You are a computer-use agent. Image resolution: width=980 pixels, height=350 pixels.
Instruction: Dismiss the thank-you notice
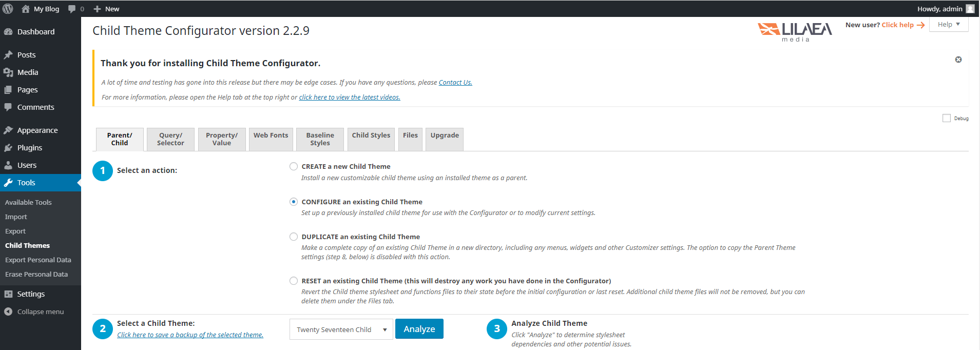tap(958, 60)
